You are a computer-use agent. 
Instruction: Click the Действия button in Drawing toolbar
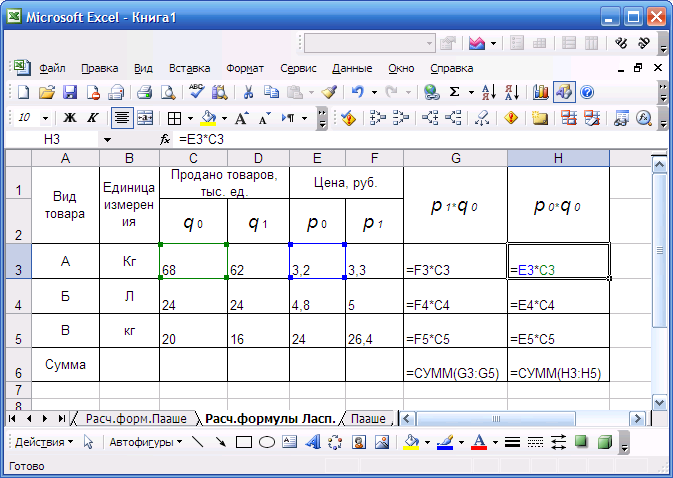click(x=43, y=442)
